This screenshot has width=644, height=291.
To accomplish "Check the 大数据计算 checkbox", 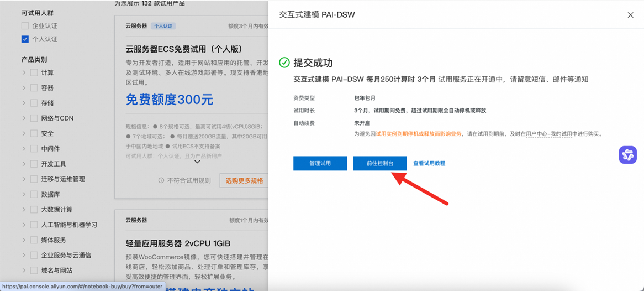I will (x=34, y=210).
